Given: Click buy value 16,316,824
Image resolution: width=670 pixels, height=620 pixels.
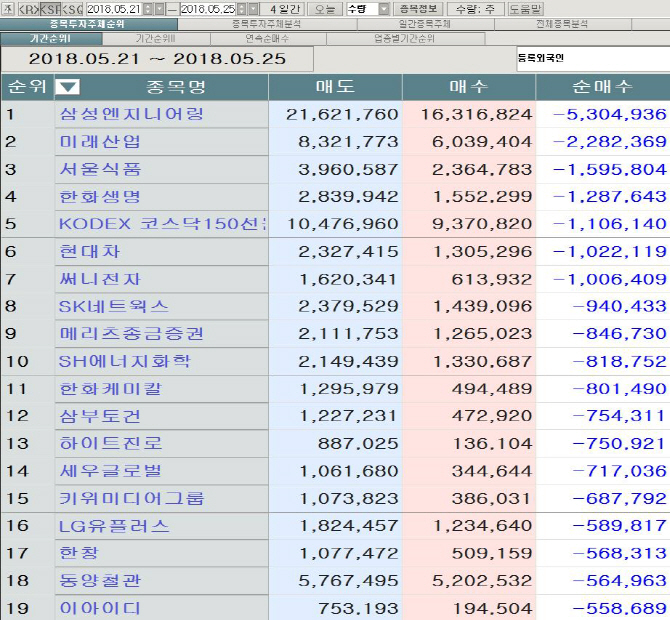Looking at the screenshot, I should (476, 115).
